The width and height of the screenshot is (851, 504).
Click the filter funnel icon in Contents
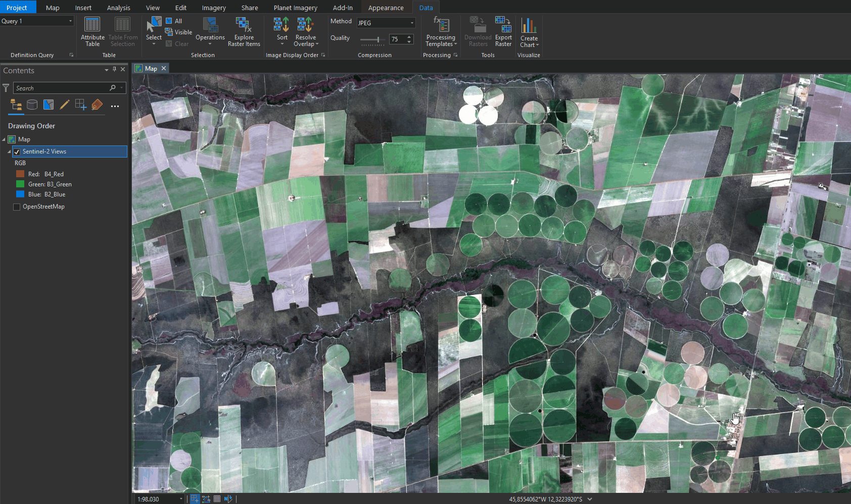[x=6, y=88]
